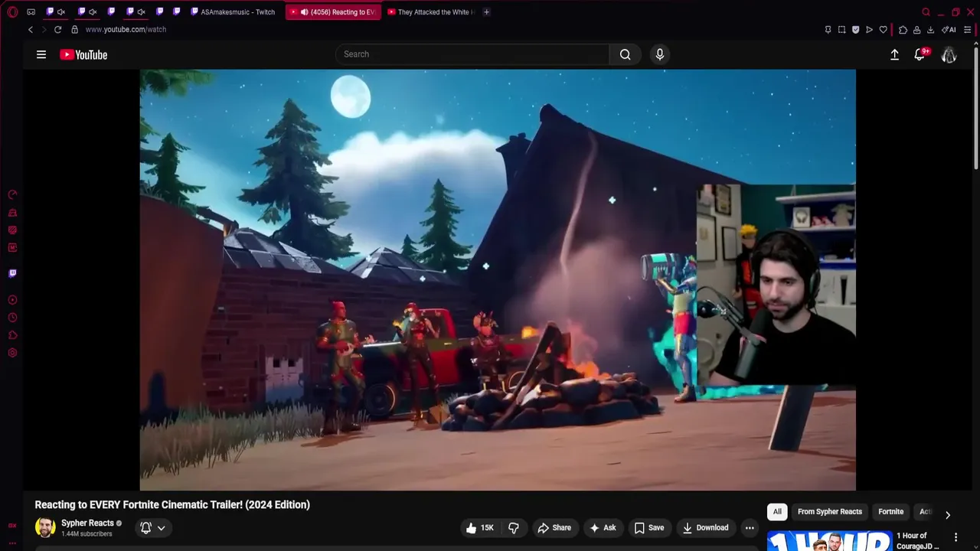Go to YouTube home via logo

[83, 54]
